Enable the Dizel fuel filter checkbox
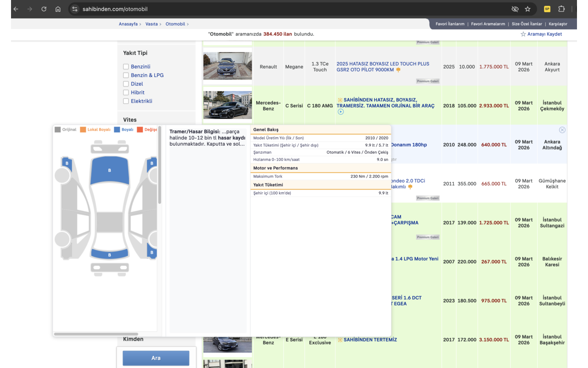 point(126,84)
